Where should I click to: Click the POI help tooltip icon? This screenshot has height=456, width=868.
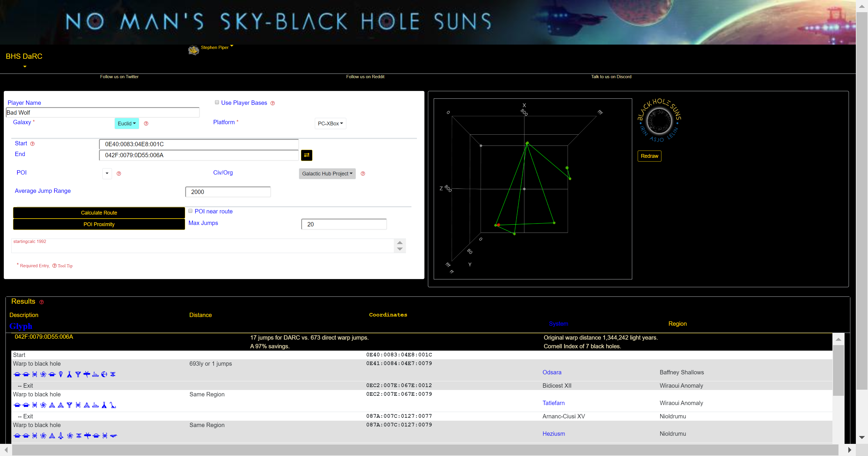click(x=119, y=174)
